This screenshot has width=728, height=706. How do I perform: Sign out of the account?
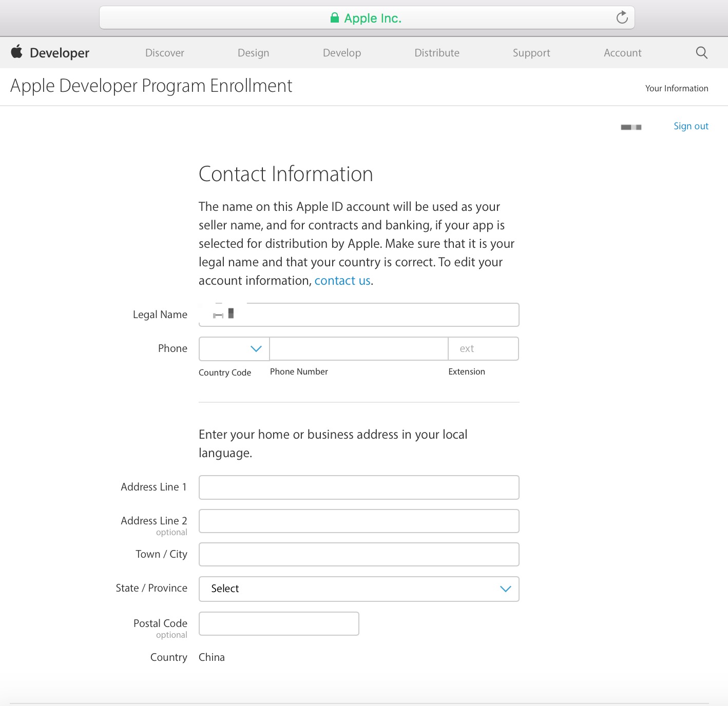[691, 126]
